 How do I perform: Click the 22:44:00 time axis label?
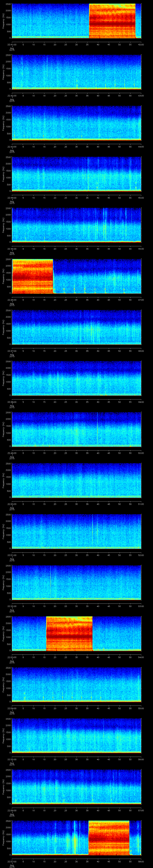(12, 198)
